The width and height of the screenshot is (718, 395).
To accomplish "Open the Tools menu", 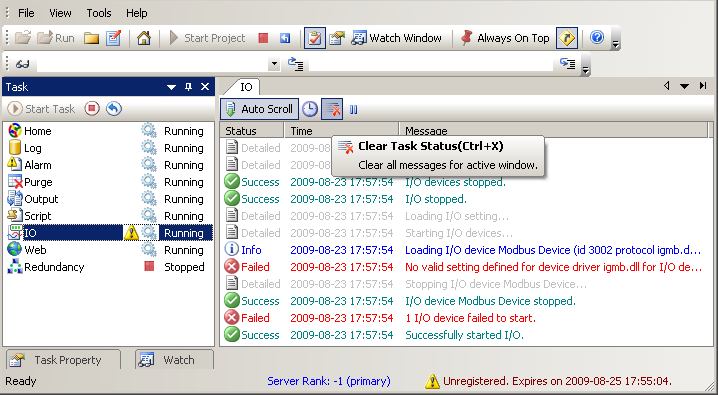I will 99,13.
